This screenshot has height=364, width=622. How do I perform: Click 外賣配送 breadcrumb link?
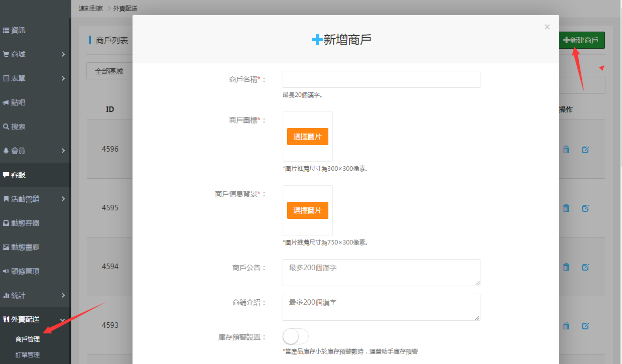tap(126, 9)
